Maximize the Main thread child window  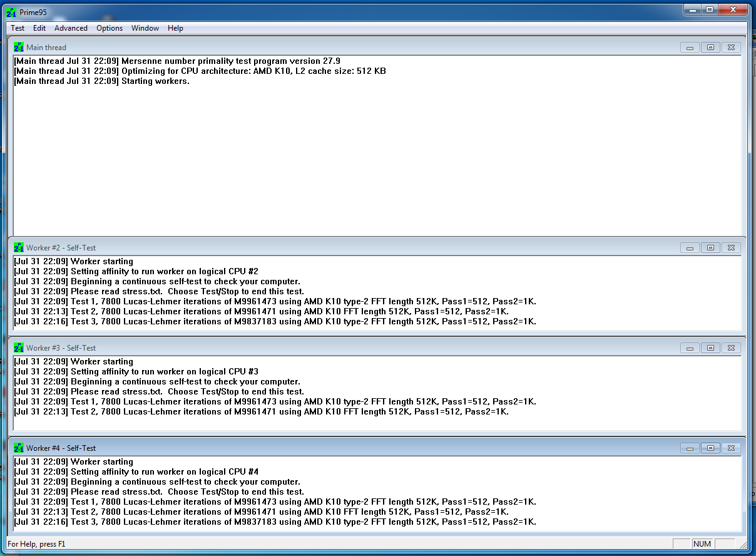pos(710,48)
